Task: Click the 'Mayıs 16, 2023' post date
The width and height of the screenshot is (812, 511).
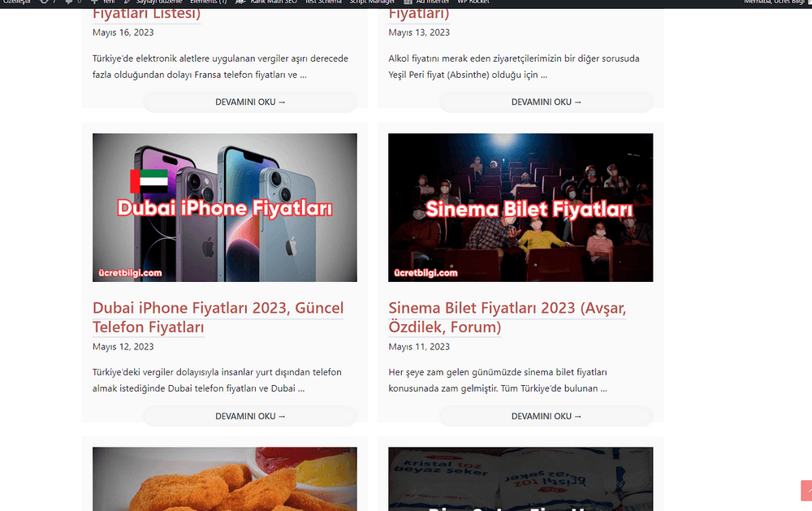Action: tap(123, 32)
